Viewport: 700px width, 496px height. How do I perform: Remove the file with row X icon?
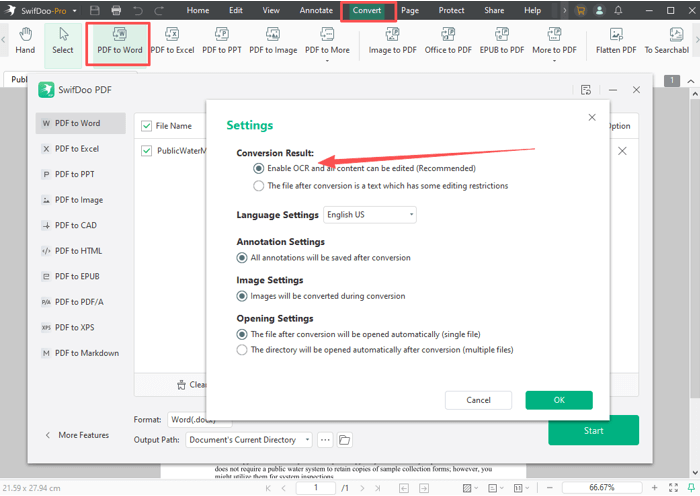tap(622, 151)
